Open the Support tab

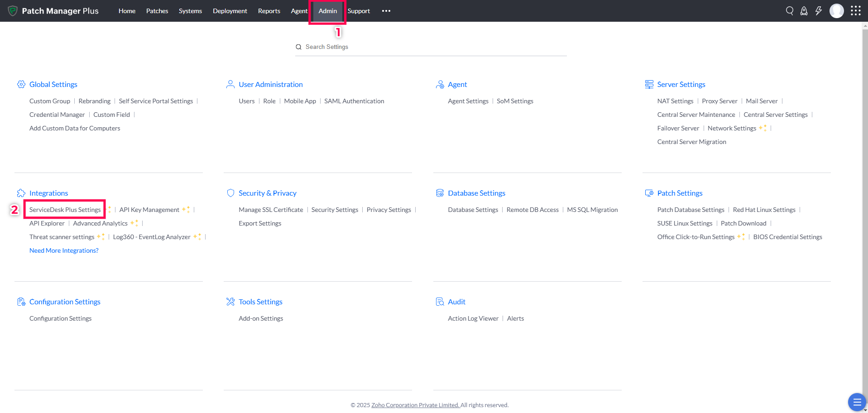(x=359, y=11)
